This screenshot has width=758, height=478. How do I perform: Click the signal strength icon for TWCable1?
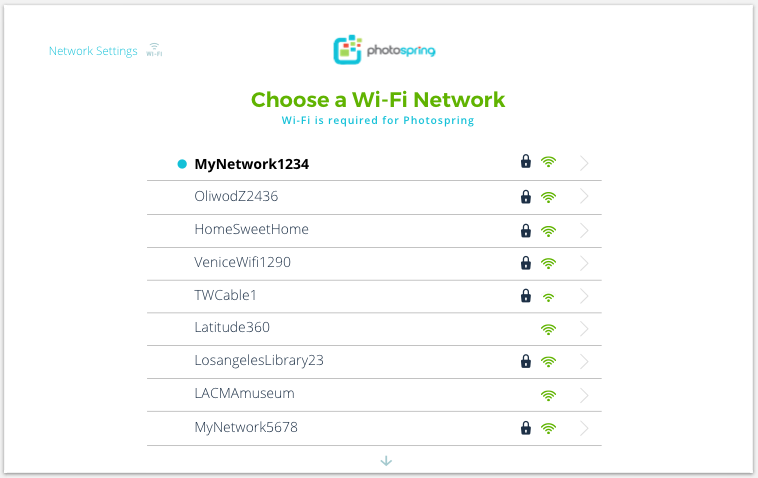[548, 298]
